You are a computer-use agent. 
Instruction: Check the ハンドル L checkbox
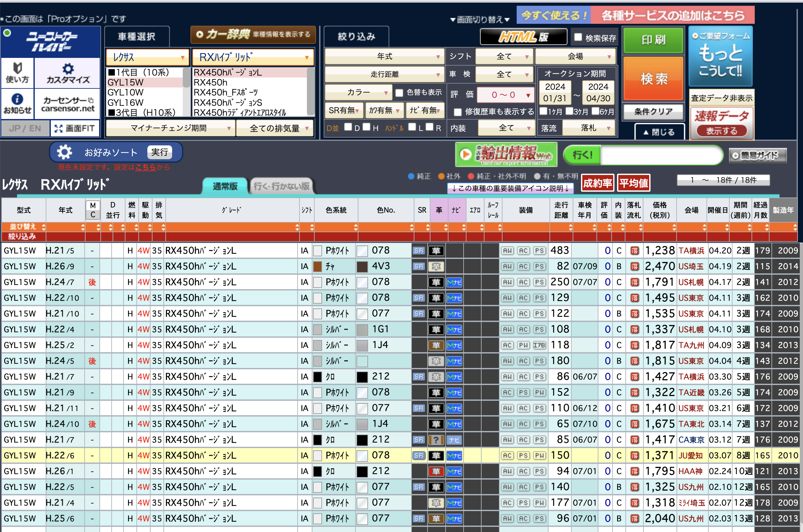pyautogui.click(x=412, y=127)
